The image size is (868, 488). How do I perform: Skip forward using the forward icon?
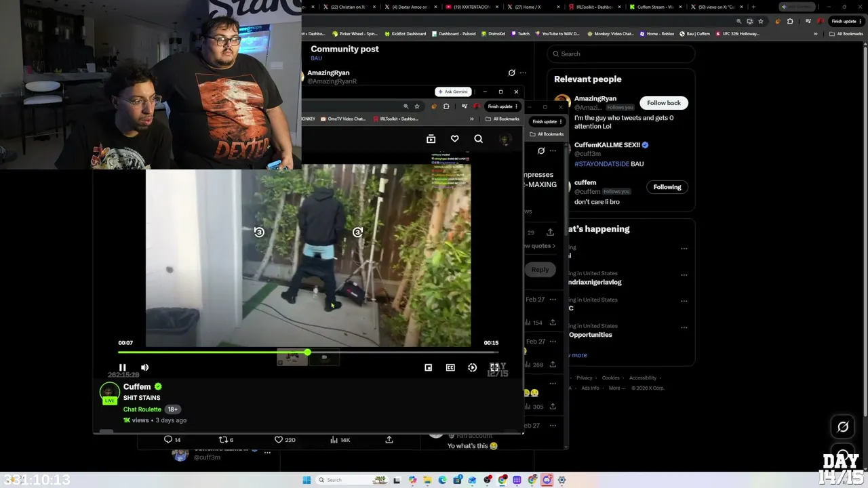(x=357, y=232)
